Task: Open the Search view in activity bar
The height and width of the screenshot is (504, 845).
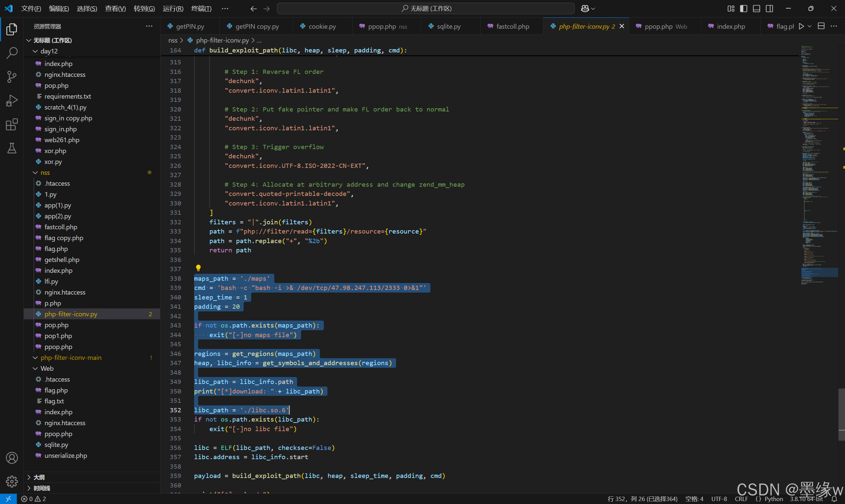Action: (12, 53)
